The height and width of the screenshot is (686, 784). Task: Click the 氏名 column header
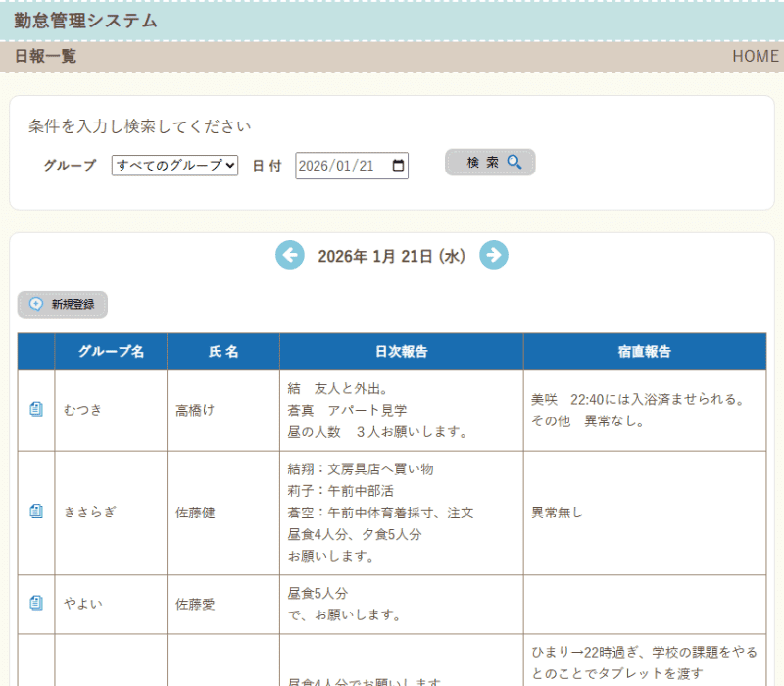coord(223,352)
